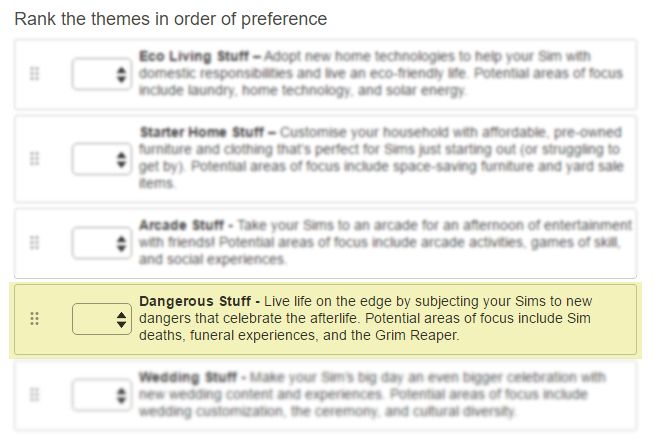Open the rank dropdown for Eco Living Stuff

tap(102, 74)
